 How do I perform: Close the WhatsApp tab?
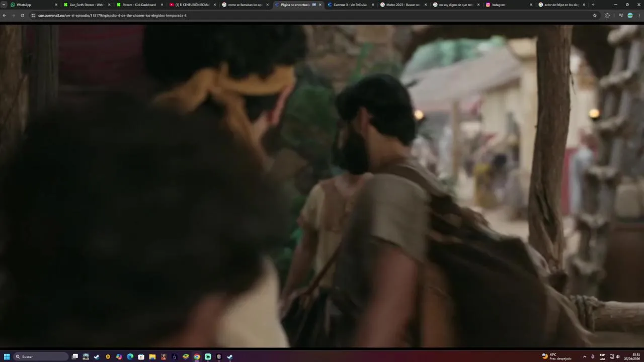tap(56, 5)
